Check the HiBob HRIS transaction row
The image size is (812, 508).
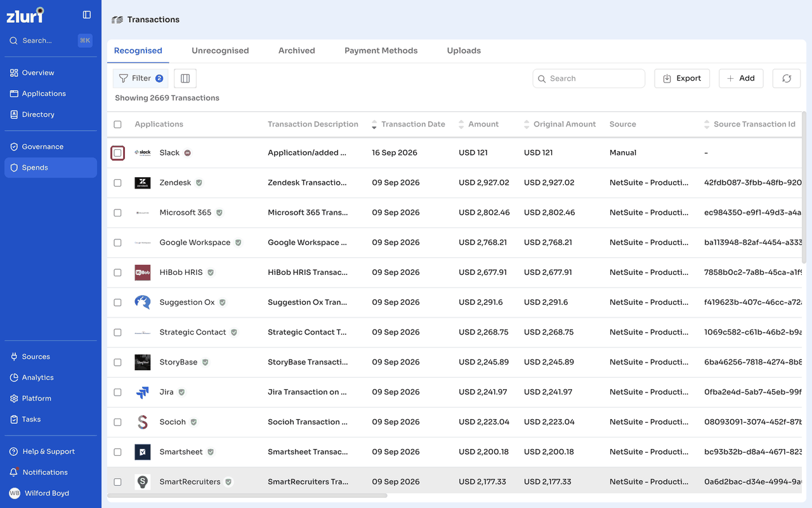[117, 272]
